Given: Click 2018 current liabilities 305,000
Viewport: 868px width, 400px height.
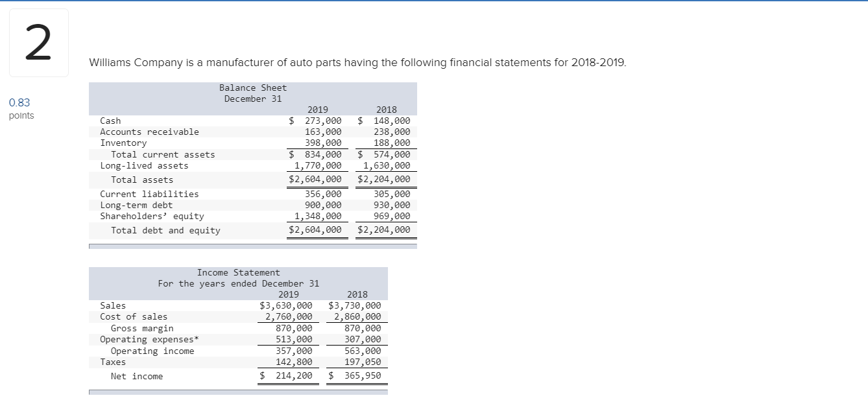Looking at the screenshot, I should click(392, 194).
